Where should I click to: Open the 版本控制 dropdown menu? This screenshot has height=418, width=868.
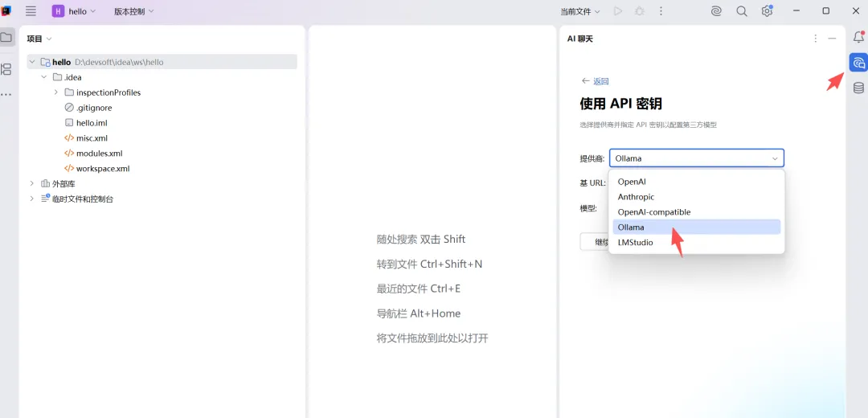click(134, 11)
